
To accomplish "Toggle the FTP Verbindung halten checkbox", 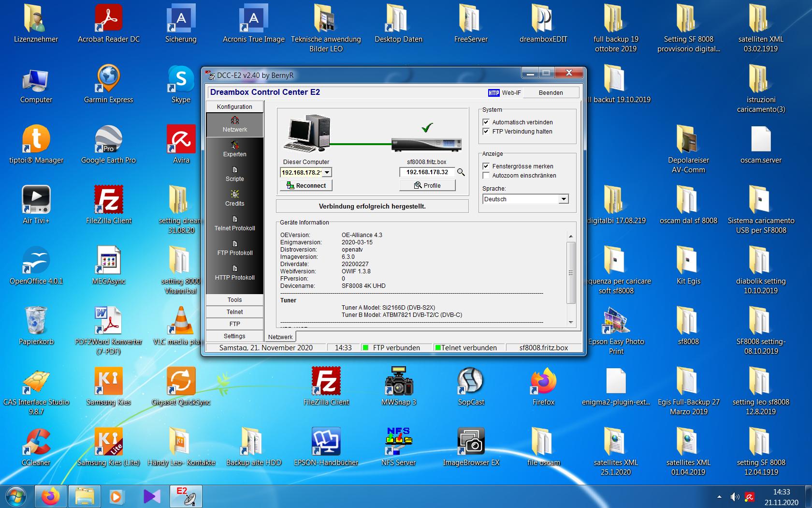I will [x=486, y=132].
